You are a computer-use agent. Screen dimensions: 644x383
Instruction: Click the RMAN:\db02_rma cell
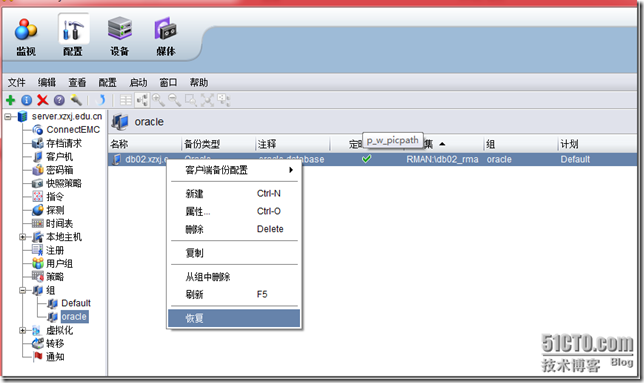442,159
